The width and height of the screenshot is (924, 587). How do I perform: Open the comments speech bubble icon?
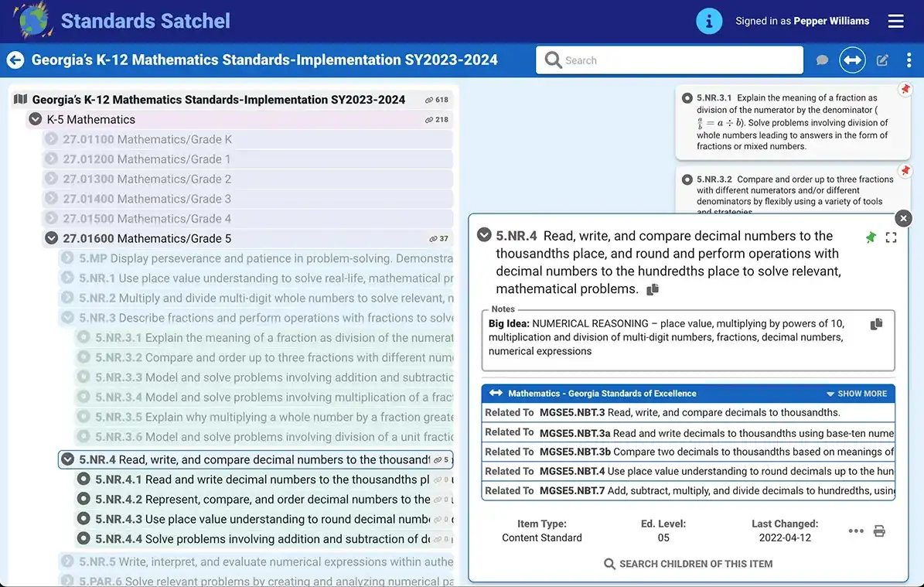click(x=822, y=60)
